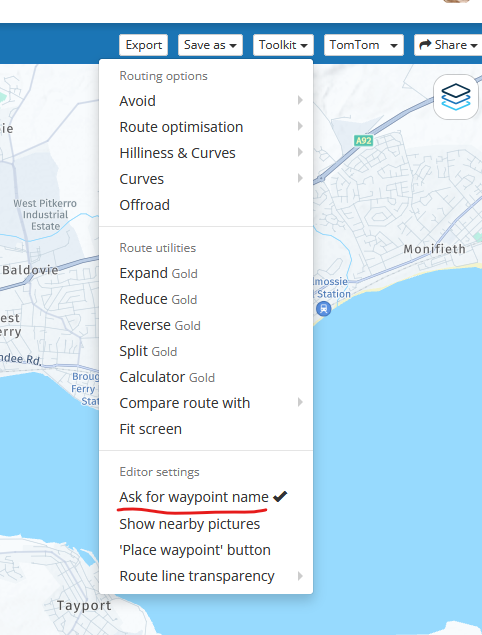Click the Share arrow icon
Image resolution: width=482 pixels, height=635 pixels.
pos(425,44)
